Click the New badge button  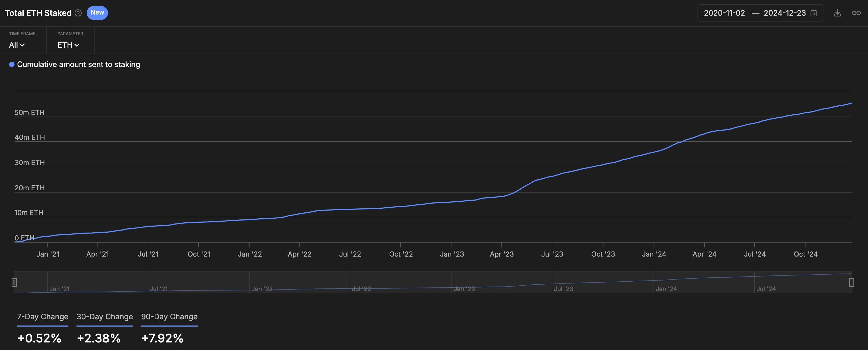coord(97,13)
